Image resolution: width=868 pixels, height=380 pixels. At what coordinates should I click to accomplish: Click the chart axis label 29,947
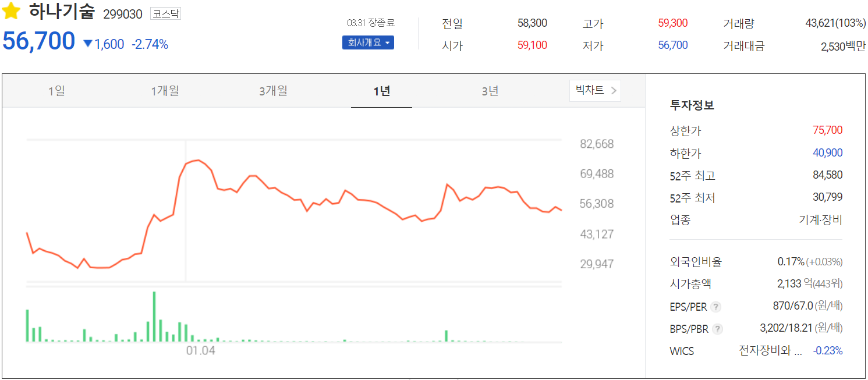pyautogui.click(x=597, y=264)
